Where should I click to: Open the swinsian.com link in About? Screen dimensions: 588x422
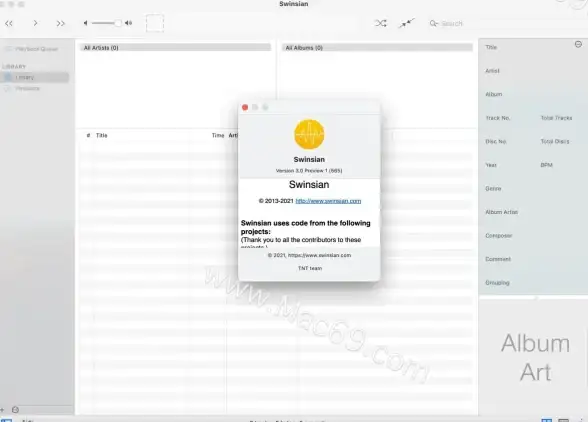pyautogui.click(x=328, y=201)
